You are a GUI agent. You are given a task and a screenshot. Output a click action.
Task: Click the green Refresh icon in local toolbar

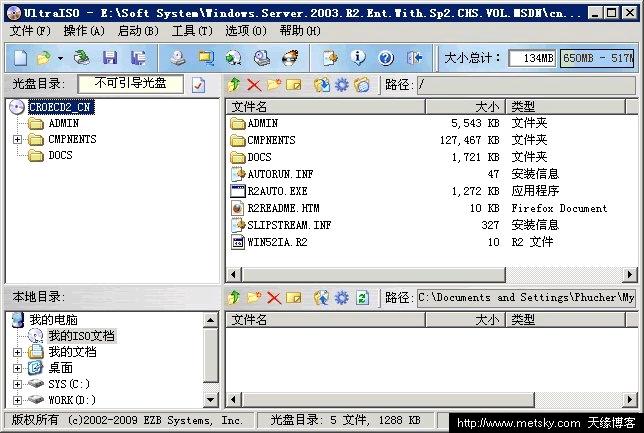362,297
